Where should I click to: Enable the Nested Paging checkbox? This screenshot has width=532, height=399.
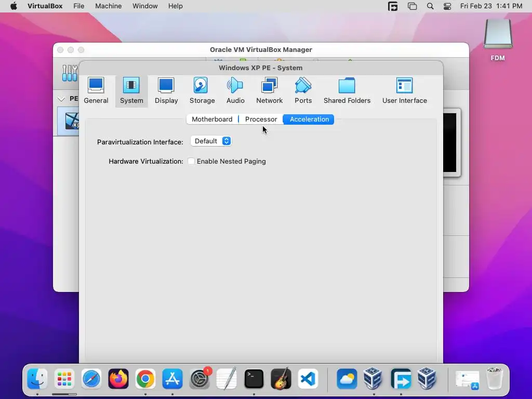191,162
